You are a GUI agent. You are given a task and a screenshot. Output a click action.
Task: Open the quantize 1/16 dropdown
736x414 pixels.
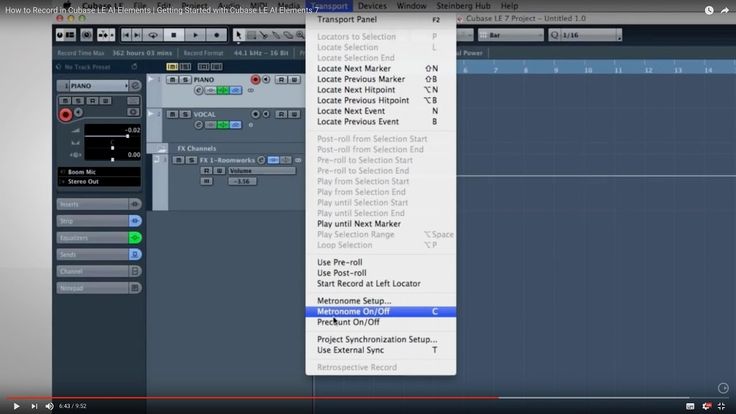585,35
